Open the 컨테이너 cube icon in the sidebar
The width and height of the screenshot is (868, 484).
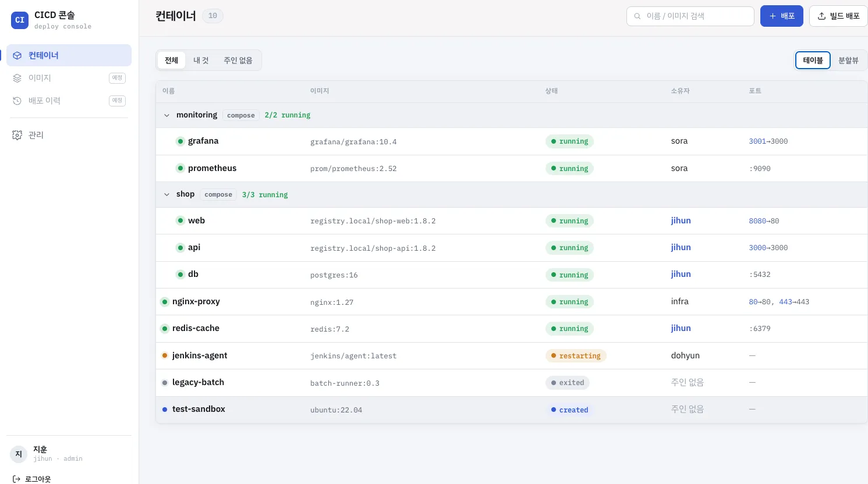tap(17, 56)
